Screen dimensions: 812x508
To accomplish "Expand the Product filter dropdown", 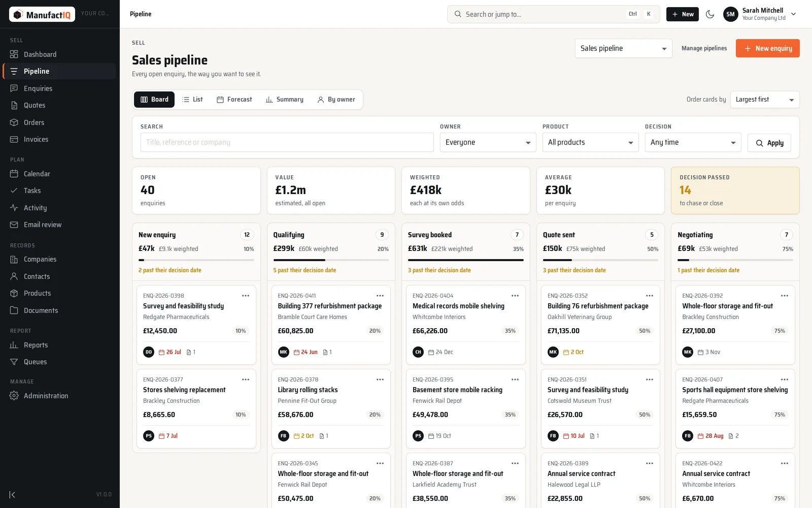I will 590,142.
